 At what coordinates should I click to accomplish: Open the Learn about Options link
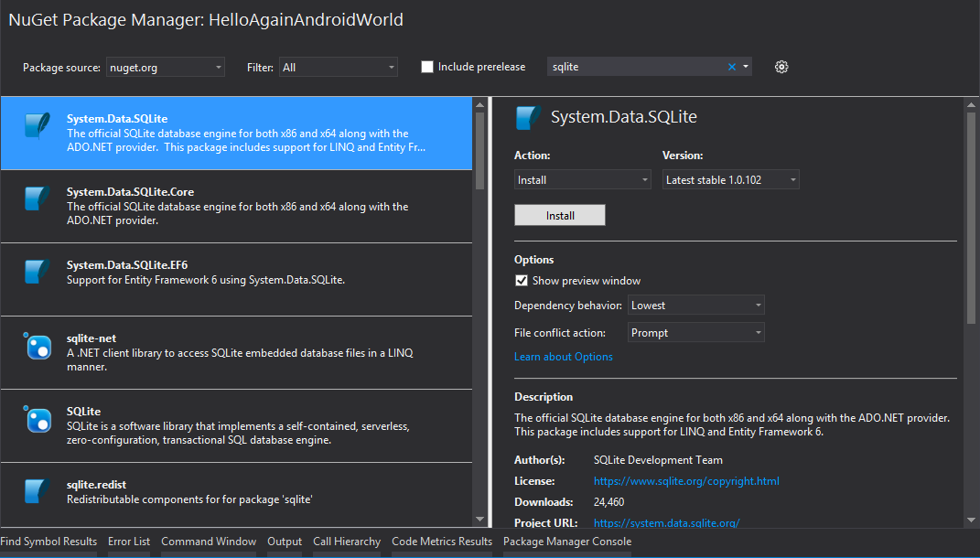[564, 357]
